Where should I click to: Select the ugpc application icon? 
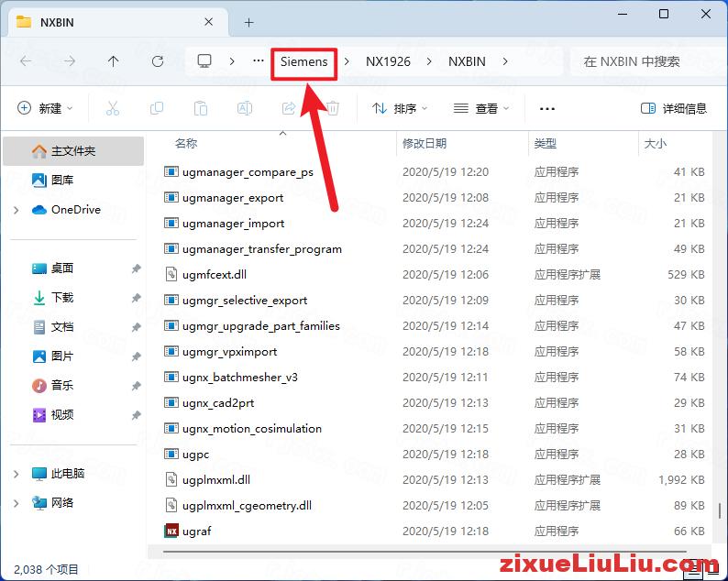pyautogui.click(x=171, y=454)
